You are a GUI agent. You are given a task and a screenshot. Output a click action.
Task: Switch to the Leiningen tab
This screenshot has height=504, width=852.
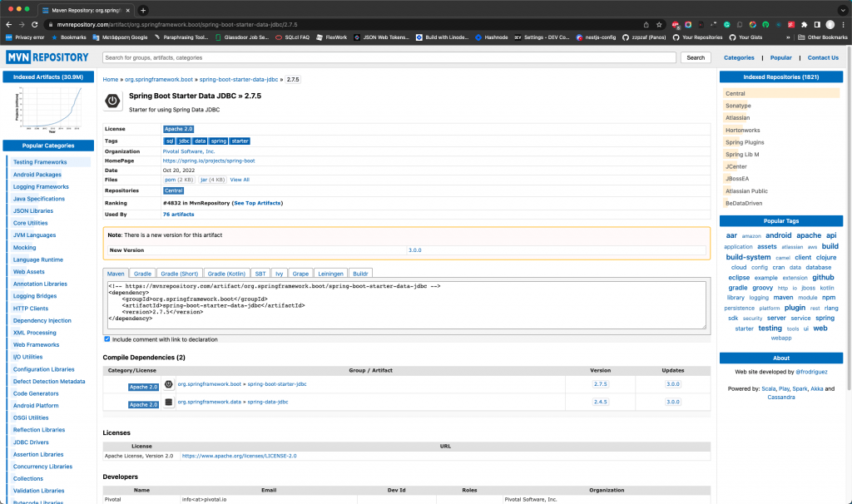point(330,274)
